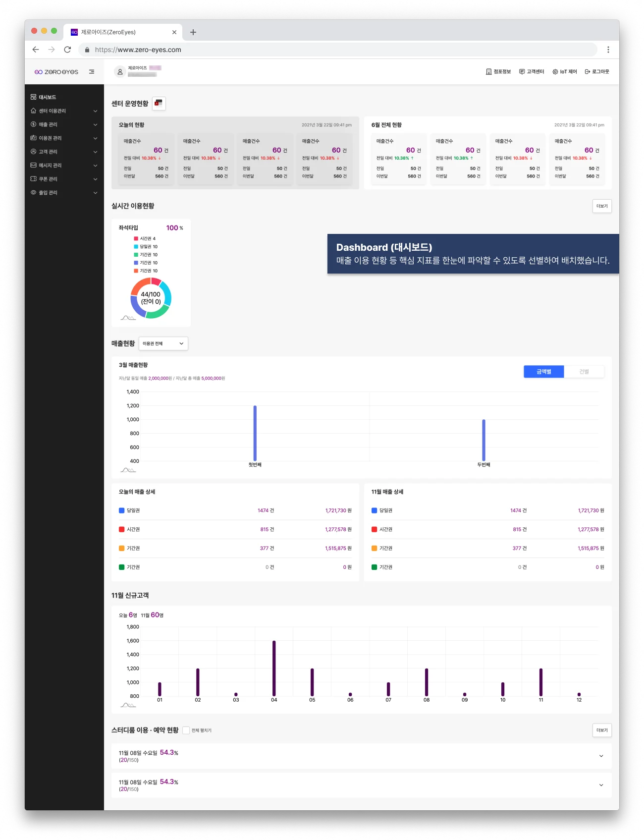Click 더보기 button beside 실시간 이용현황
The image size is (644, 840).
click(602, 206)
